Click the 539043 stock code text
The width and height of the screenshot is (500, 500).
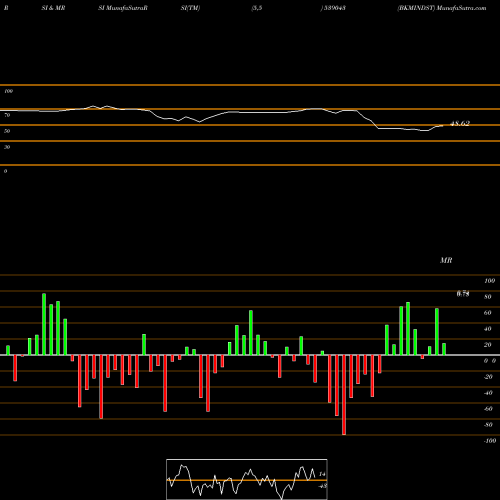point(334,8)
